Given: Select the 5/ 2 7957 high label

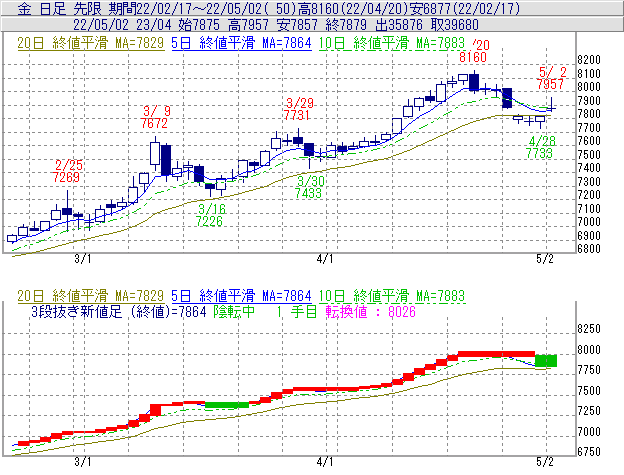Looking at the screenshot, I should pos(551,78).
